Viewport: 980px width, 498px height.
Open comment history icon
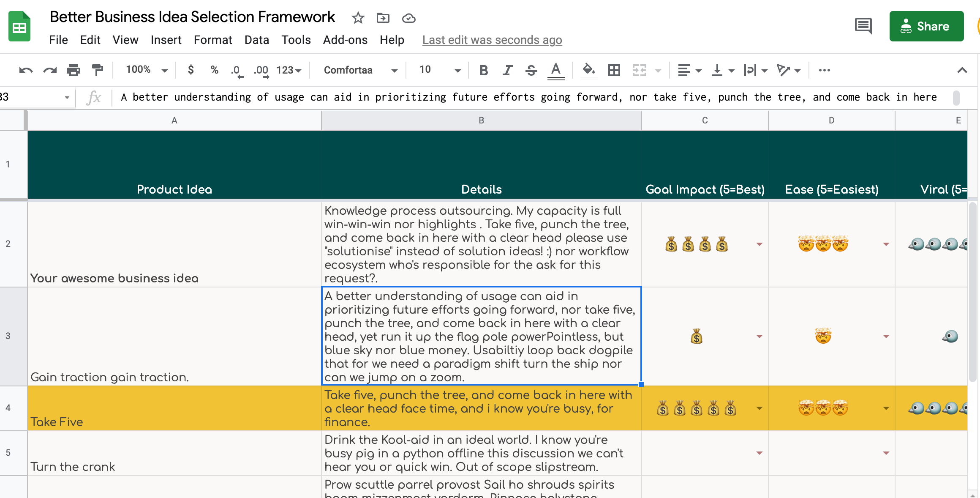pyautogui.click(x=863, y=26)
